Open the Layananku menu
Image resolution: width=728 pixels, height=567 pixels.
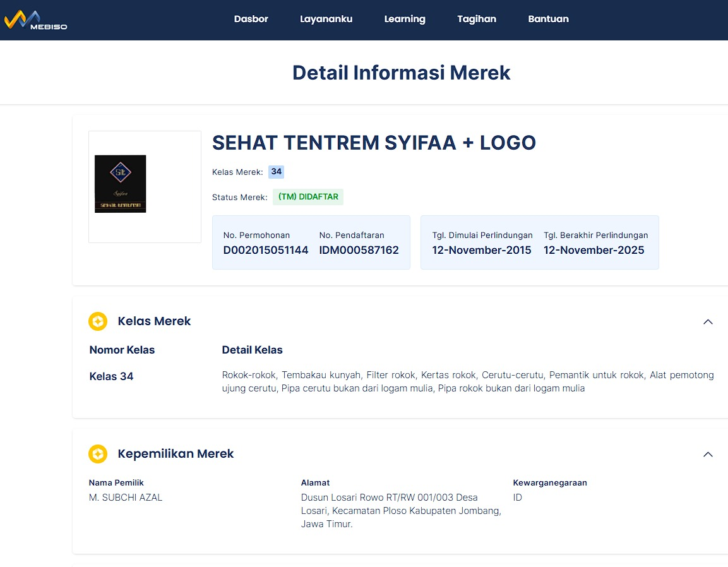click(326, 19)
